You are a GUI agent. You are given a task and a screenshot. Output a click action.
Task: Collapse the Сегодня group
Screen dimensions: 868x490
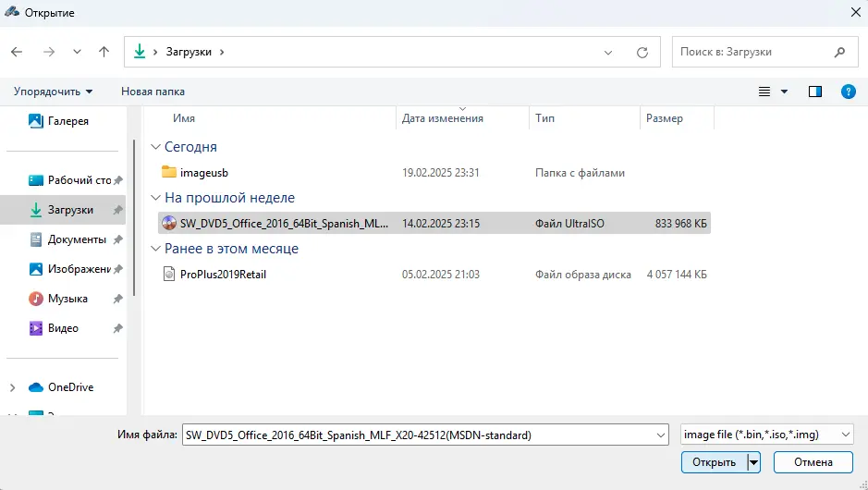[x=155, y=147]
